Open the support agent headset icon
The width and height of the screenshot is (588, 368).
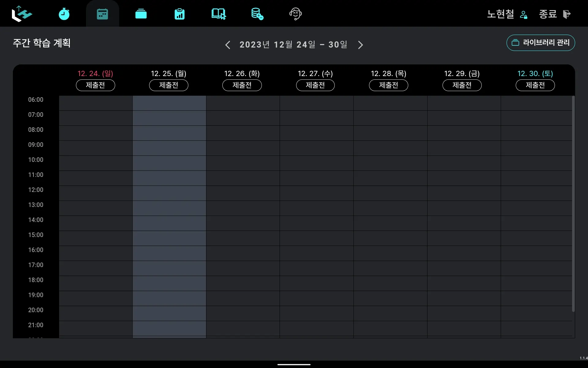[x=296, y=14]
